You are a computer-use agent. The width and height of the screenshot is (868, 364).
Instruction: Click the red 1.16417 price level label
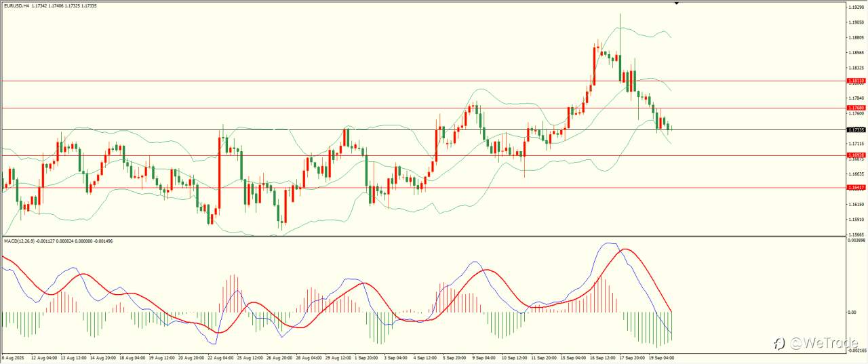coord(856,187)
